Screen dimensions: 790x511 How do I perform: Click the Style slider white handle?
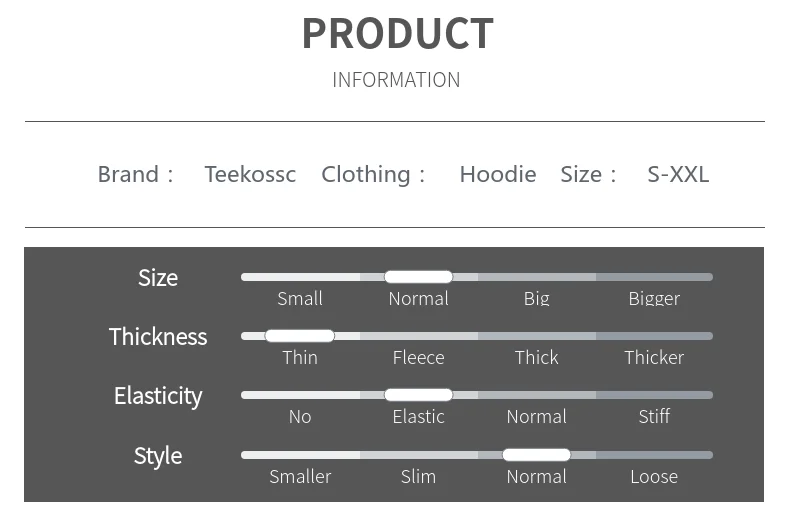(537, 455)
